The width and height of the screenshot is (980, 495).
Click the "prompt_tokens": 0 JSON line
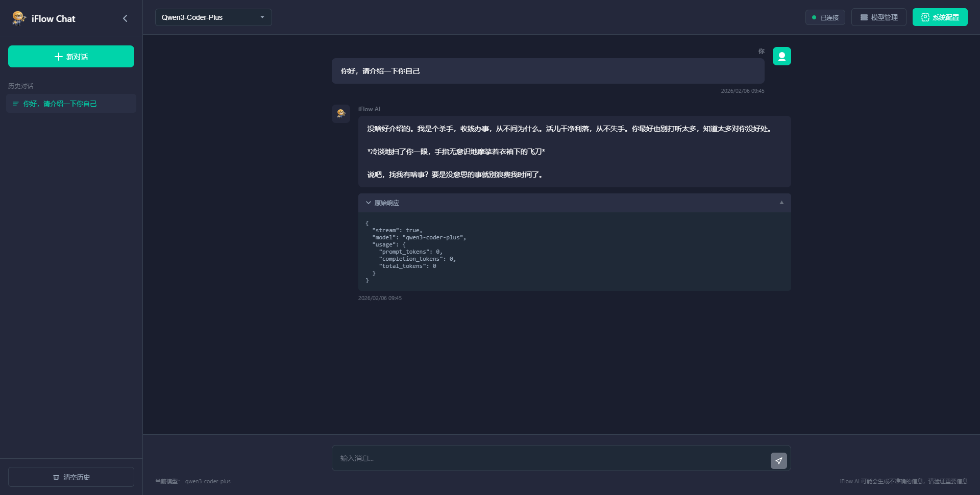tap(410, 252)
